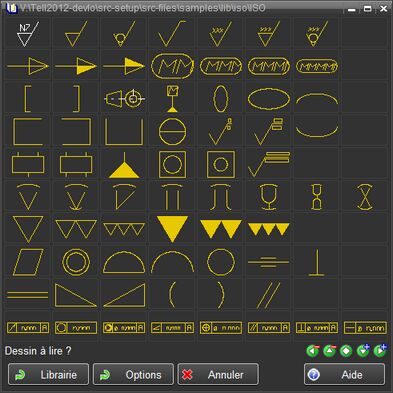Pick the double parallel slashes symbol
Viewport: 393px width, 393px height.
268,295
